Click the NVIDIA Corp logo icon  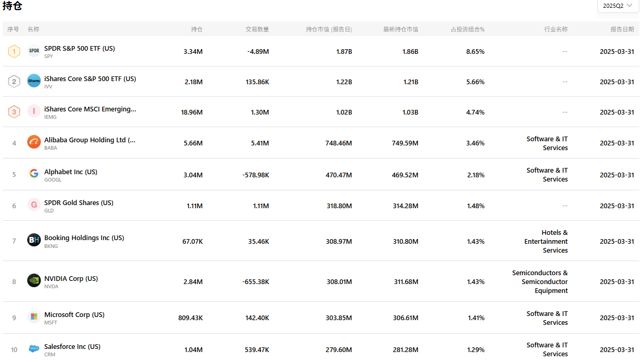tap(34, 281)
